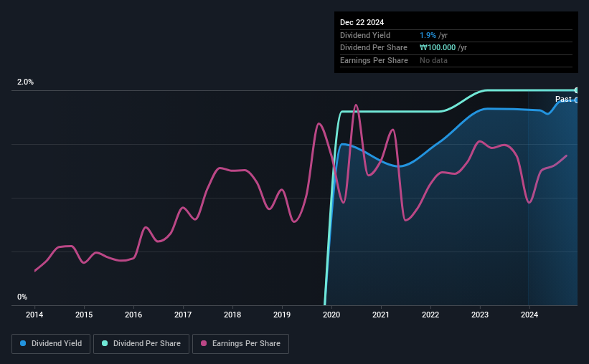This screenshot has height=364, width=589.
Task: Click the No data earnings value
Action: click(x=433, y=60)
